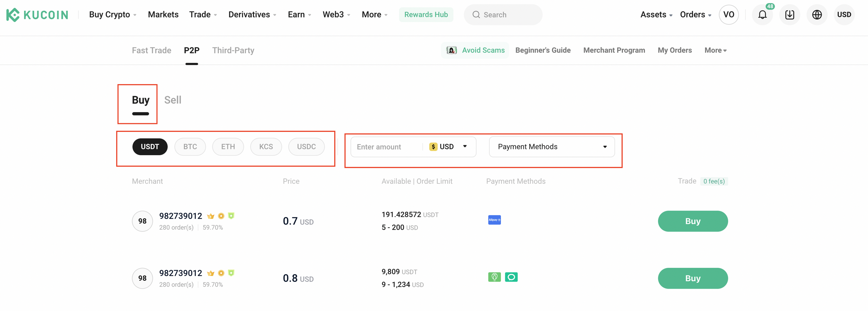Switch to the P2P tab
This screenshot has width=868, height=311.
pos(191,50)
